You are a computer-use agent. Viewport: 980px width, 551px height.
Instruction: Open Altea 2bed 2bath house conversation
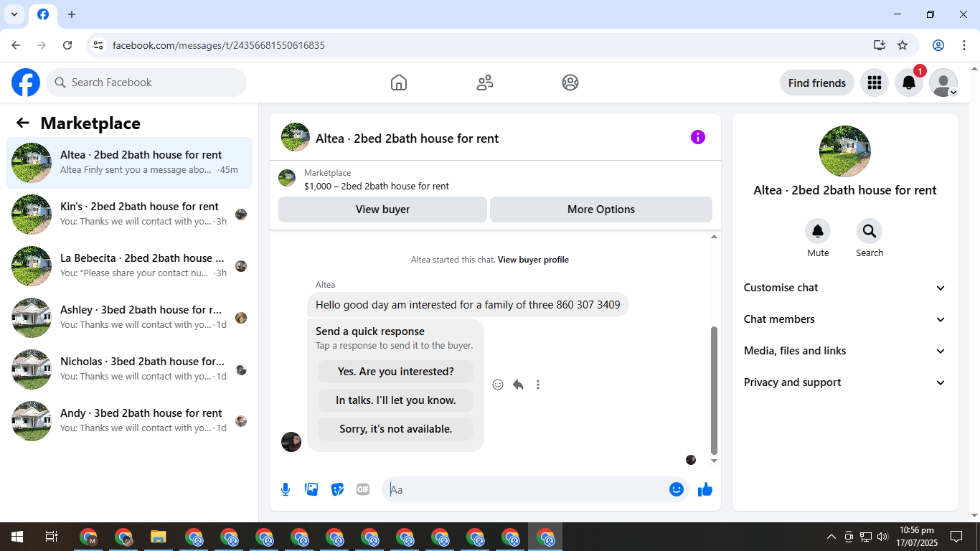tap(129, 163)
